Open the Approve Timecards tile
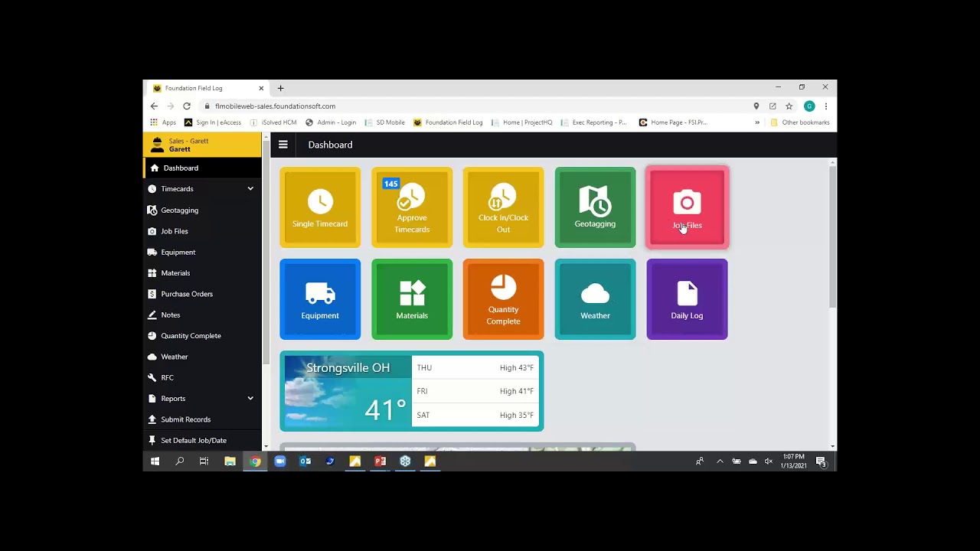The width and height of the screenshot is (980, 551). (412, 207)
